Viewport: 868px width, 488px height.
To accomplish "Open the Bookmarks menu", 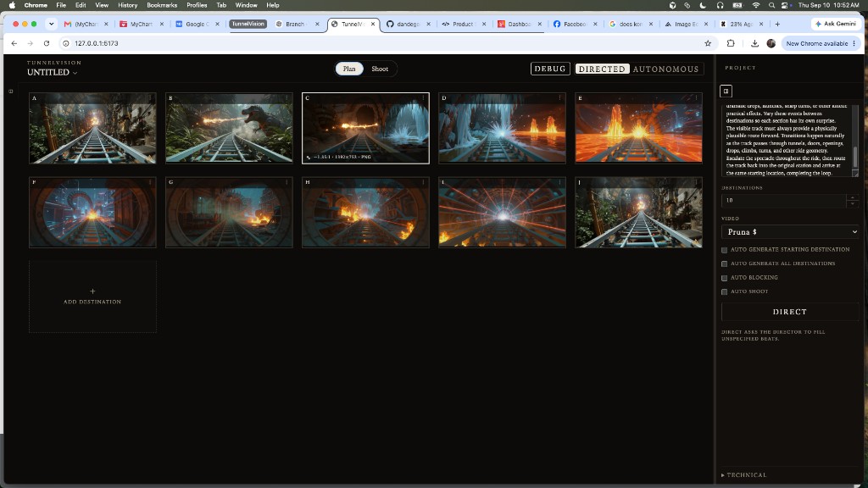I will point(162,5).
